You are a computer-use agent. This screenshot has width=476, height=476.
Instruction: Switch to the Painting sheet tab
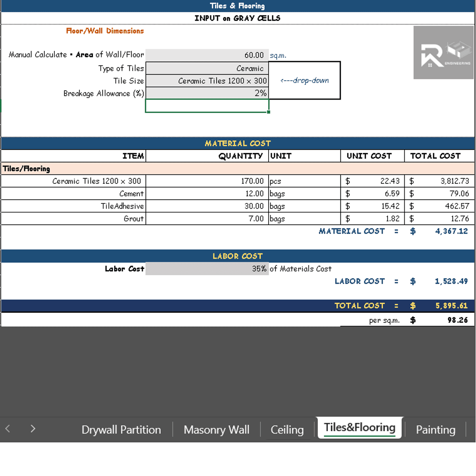(435, 430)
